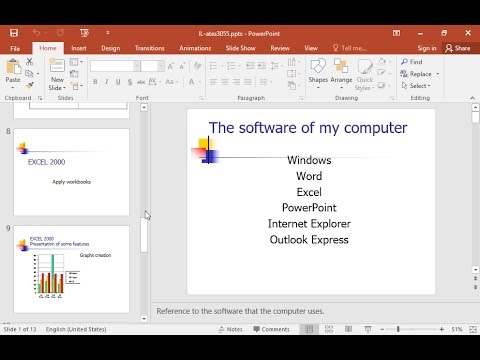Open the View tab
Image resolution: width=480 pixels, height=360 pixels.
pyautogui.click(x=311, y=48)
